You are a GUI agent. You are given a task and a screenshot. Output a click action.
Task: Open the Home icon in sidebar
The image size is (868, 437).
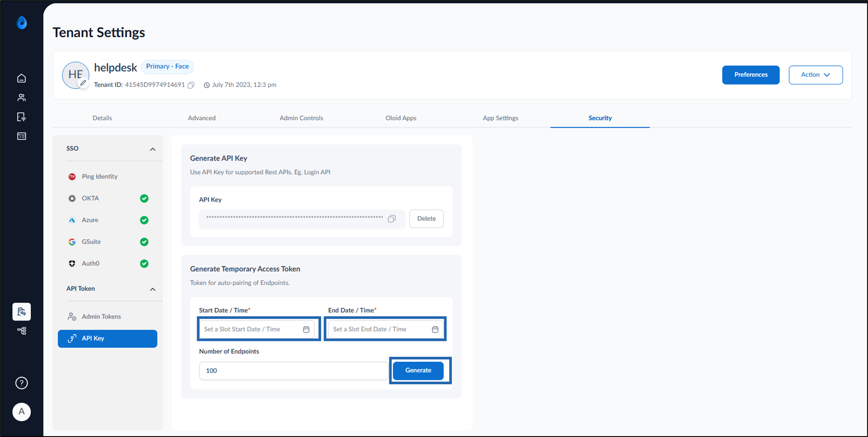tap(22, 78)
